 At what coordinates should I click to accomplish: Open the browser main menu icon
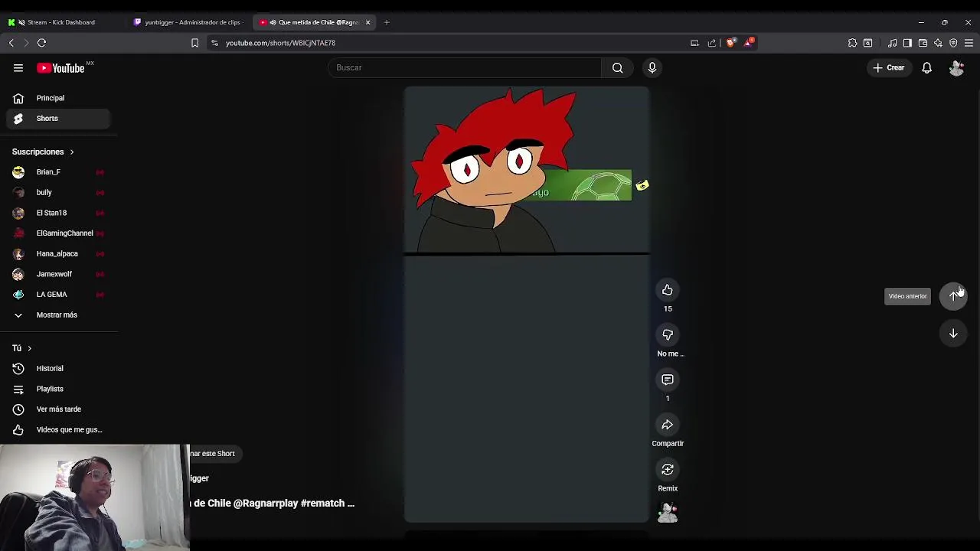969,43
